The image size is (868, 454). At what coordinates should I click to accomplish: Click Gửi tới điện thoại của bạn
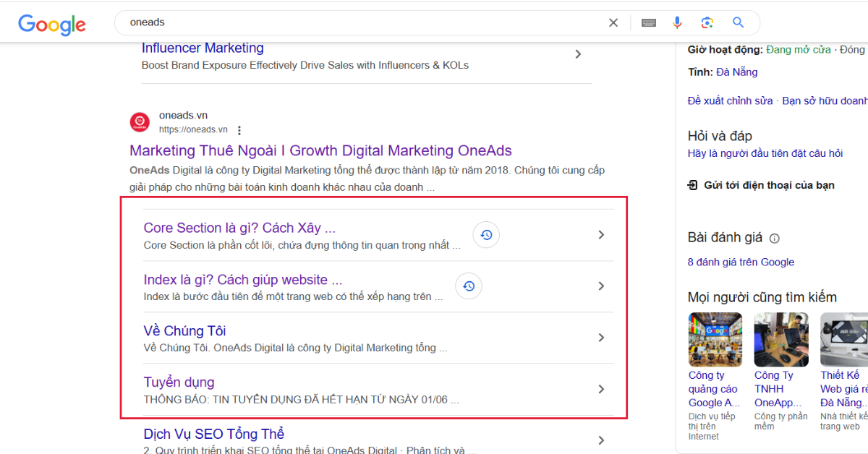coord(770,185)
